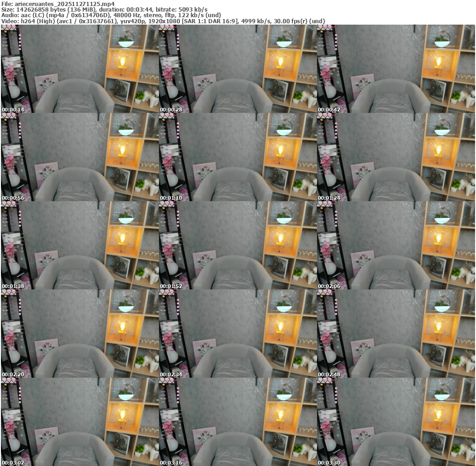Pick the preview frame marked 00:02:48

click(396, 334)
